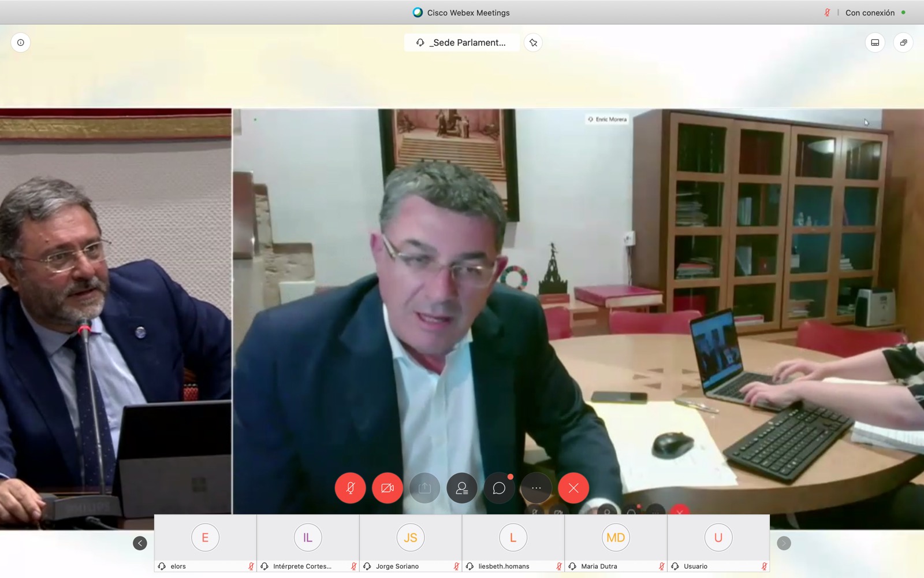Click muted mic icon for Usuario
Image resolution: width=924 pixels, height=578 pixels.
[764, 566]
